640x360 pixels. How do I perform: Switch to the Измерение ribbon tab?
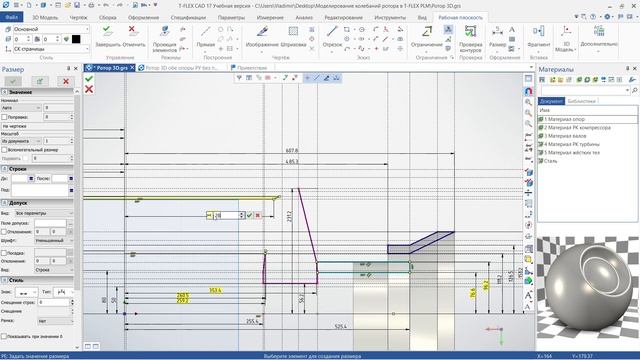[x=270, y=18]
